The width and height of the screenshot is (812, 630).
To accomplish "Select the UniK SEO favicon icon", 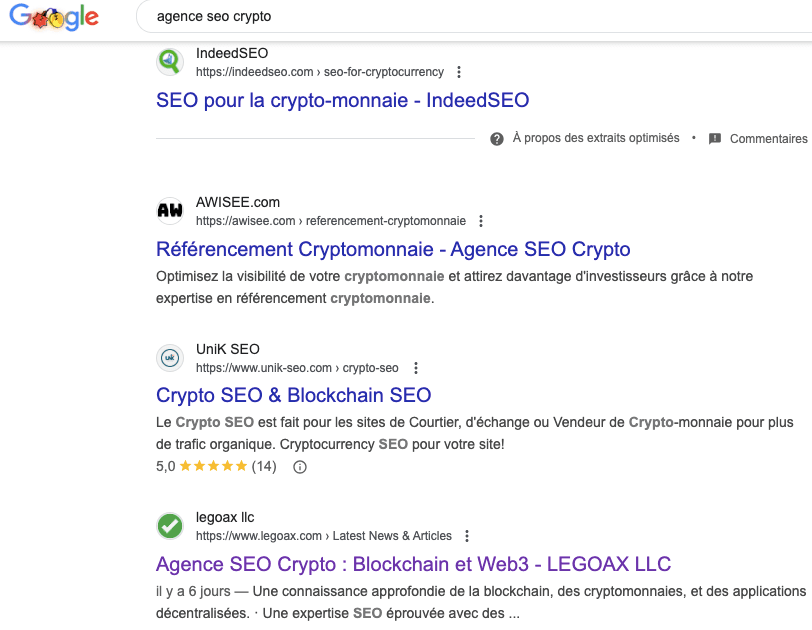I will (x=170, y=358).
